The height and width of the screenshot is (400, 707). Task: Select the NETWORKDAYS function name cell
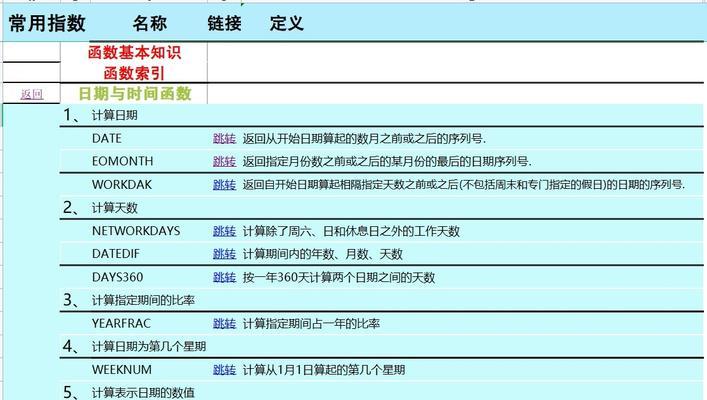click(x=136, y=231)
